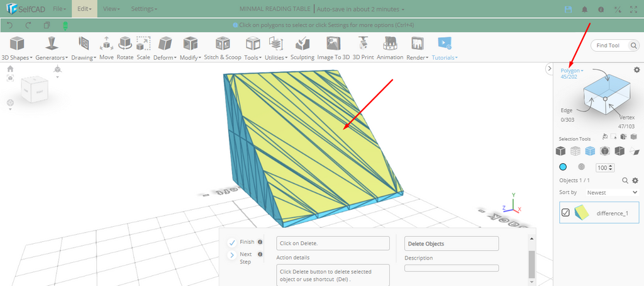Open the info icon in the header
644x286 pixels.
(601, 9)
